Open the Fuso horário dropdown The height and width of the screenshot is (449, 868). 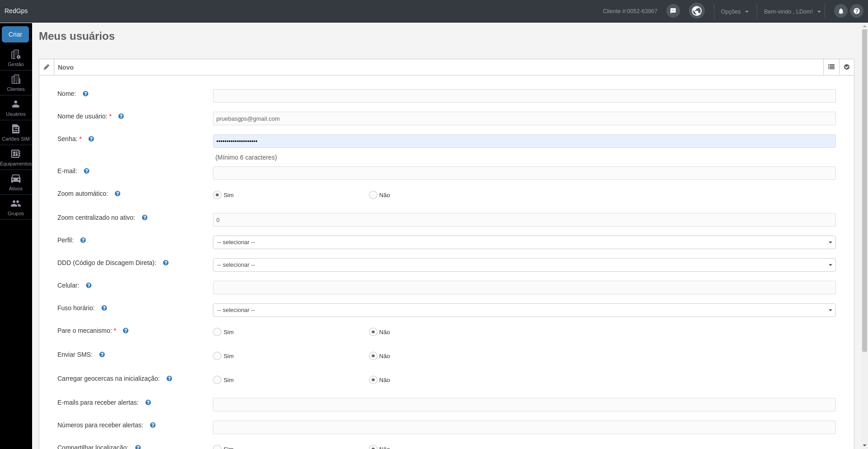[524, 310]
